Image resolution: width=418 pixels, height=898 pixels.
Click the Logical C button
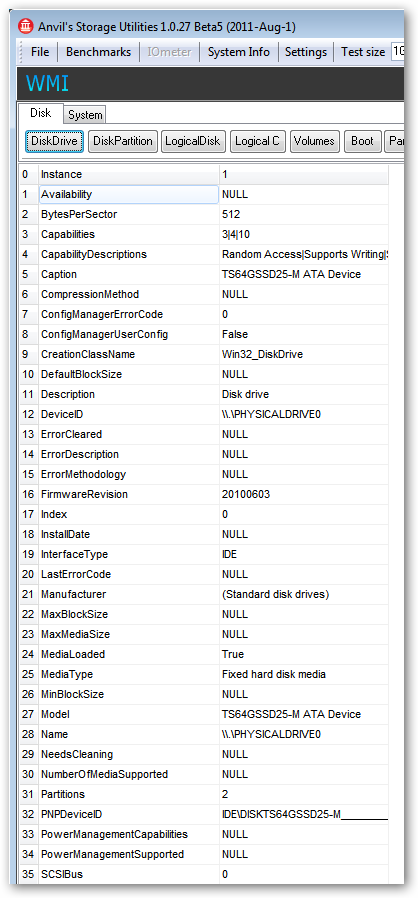pos(258,141)
